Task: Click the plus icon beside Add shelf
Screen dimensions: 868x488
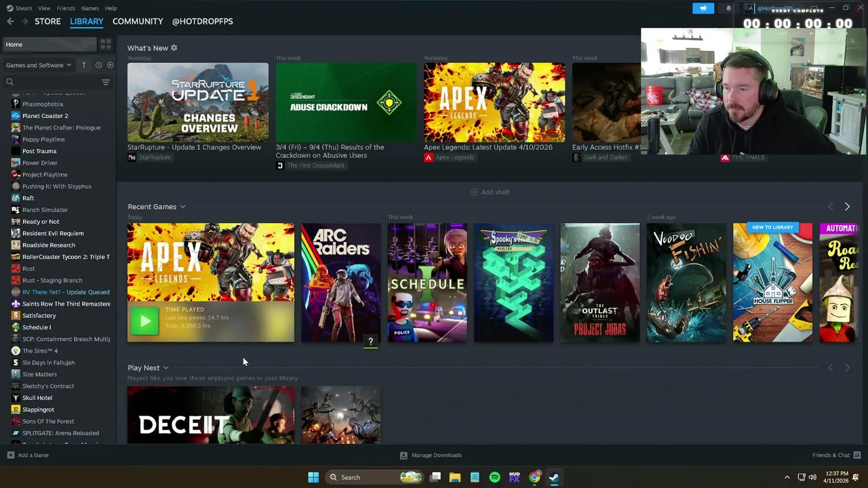Action: point(474,192)
